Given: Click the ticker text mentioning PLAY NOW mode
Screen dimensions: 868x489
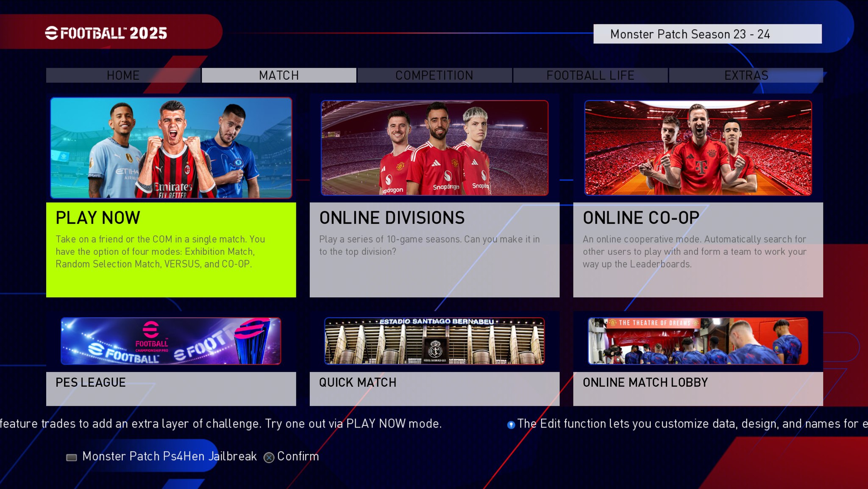Looking at the screenshot, I should point(221,424).
